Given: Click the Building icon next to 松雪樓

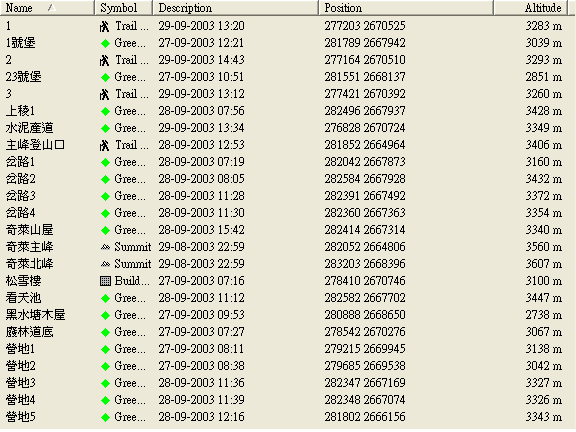Looking at the screenshot, I should tap(105, 281).
